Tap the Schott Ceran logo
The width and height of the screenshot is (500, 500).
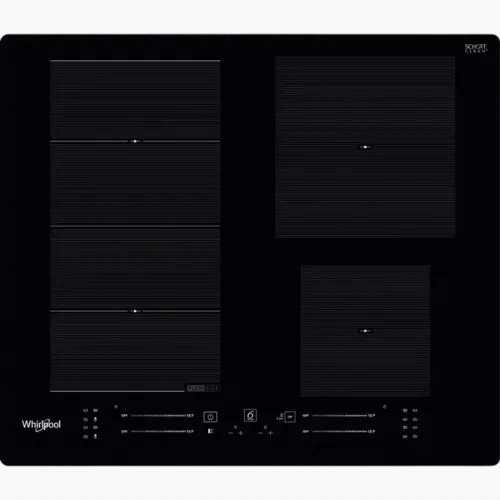(x=476, y=48)
